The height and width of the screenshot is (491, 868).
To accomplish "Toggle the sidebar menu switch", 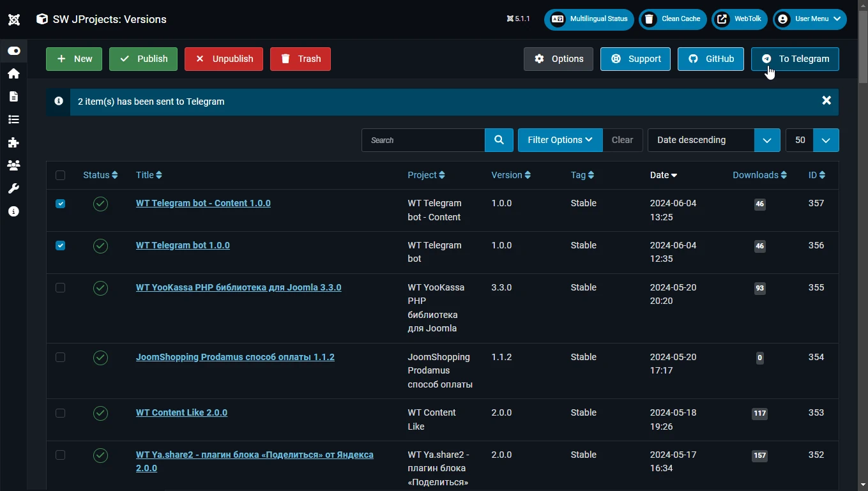I will pos(13,50).
